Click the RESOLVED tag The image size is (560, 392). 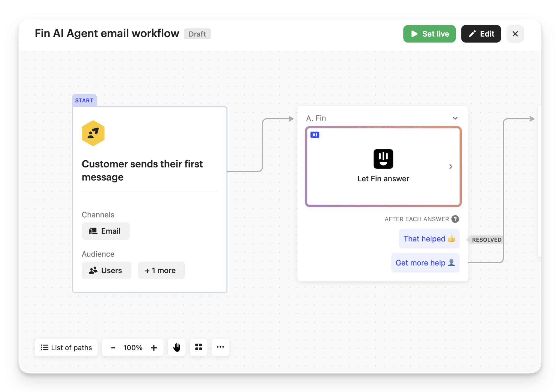click(x=485, y=240)
